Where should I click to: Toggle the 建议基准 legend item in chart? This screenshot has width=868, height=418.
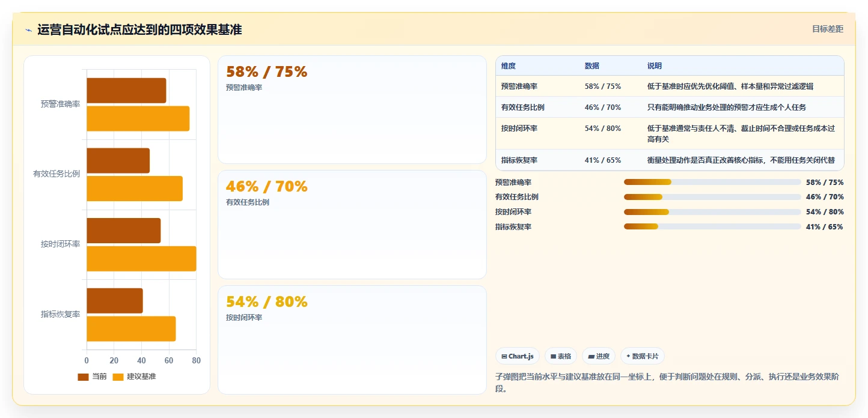coord(134,377)
